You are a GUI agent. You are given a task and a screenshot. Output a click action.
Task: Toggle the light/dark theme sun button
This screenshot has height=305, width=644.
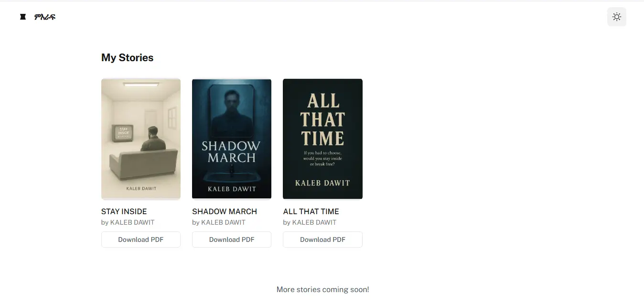[616, 17]
